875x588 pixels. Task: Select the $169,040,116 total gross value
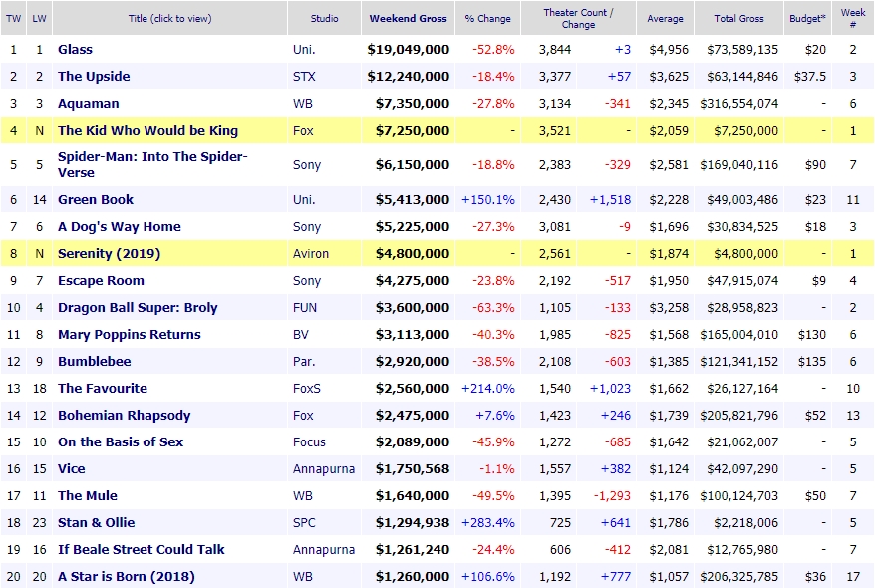[x=739, y=164]
